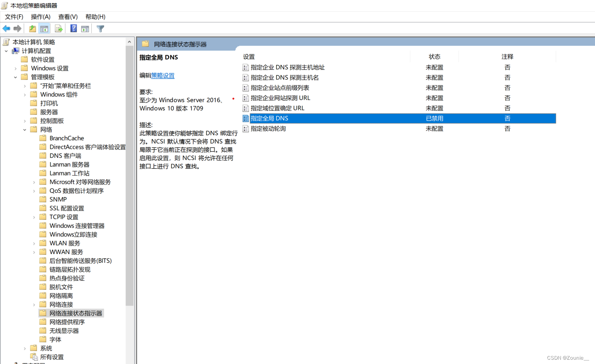Image resolution: width=595 pixels, height=364 pixels.
Task: Click the policy icon beside 指定域位置确定 URL
Action: pyautogui.click(x=246, y=108)
